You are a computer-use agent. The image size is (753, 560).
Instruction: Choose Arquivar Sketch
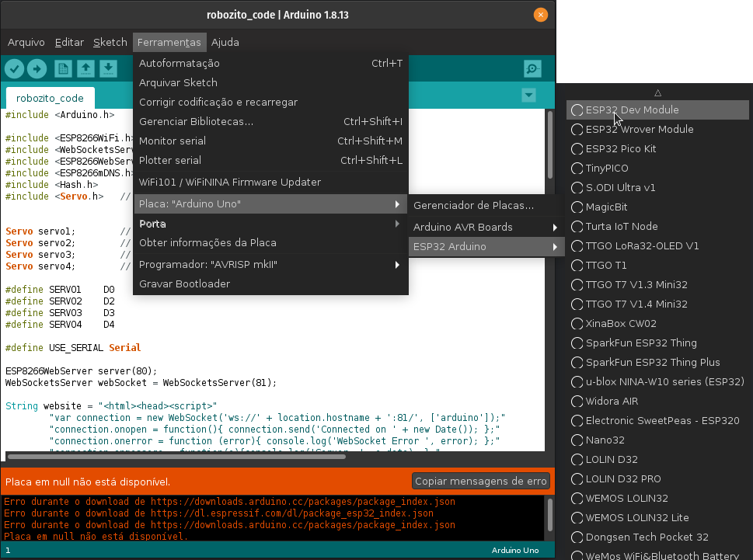270,83
